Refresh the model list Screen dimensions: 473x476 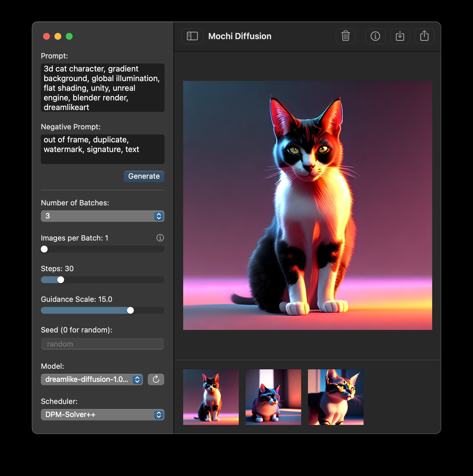tap(156, 379)
